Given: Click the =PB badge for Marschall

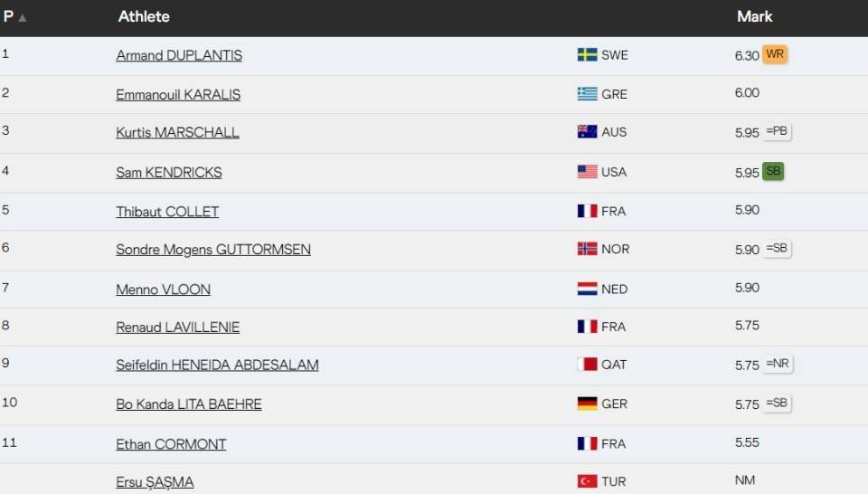Looking at the screenshot, I should click(777, 131).
